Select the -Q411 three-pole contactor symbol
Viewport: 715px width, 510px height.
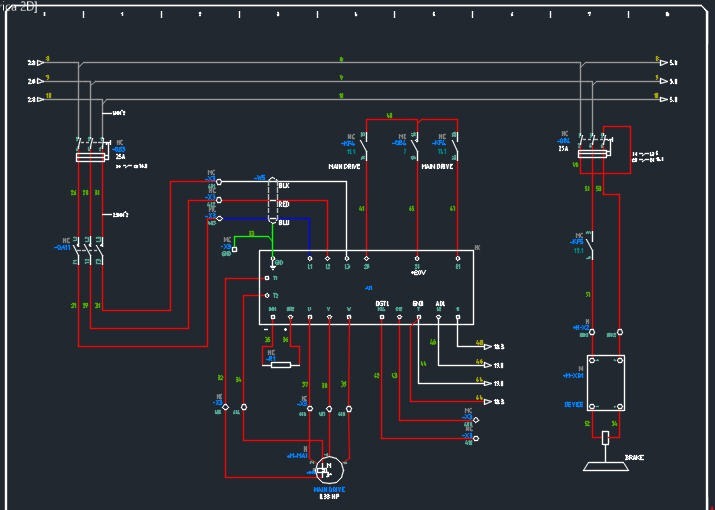(x=88, y=250)
